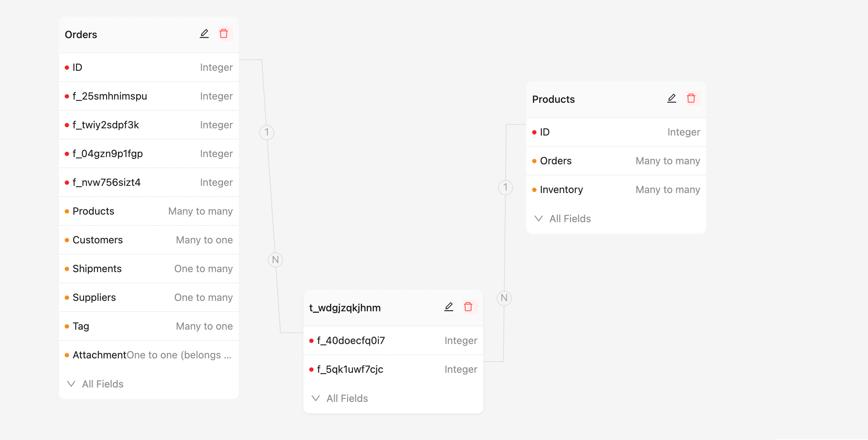
Task: Click the N marker near Orders relation line
Action: 275,260
